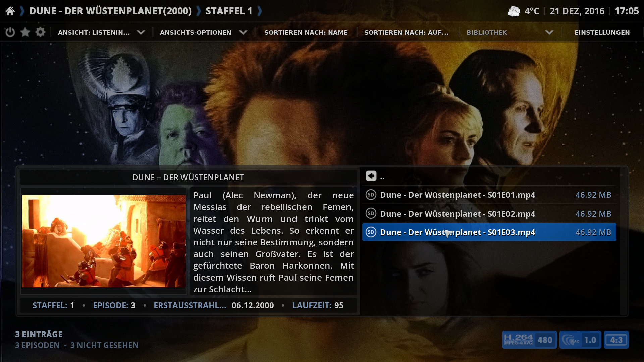The height and width of the screenshot is (362, 644).
Task: Click the date 21 Dez, 2016
Action: coord(577,11)
